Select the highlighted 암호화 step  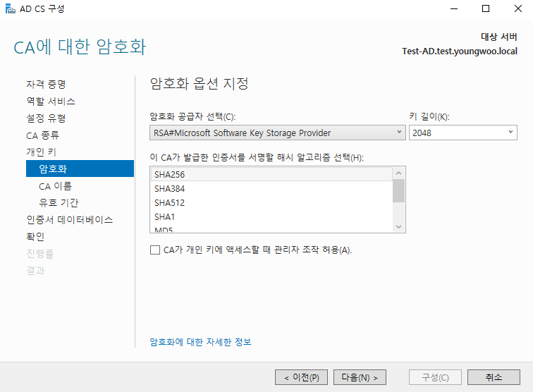pos(80,169)
